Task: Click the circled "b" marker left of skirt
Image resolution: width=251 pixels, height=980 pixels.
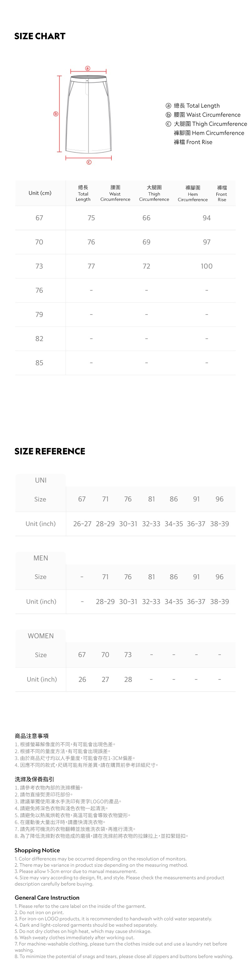Action: tap(56, 114)
